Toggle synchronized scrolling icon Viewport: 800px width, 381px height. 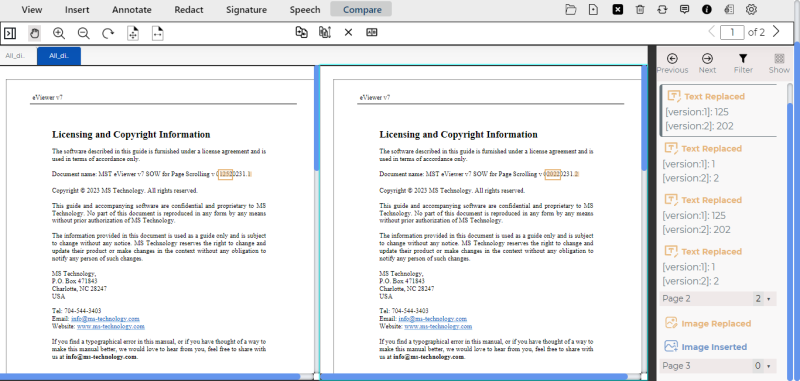click(x=325, y=33)
